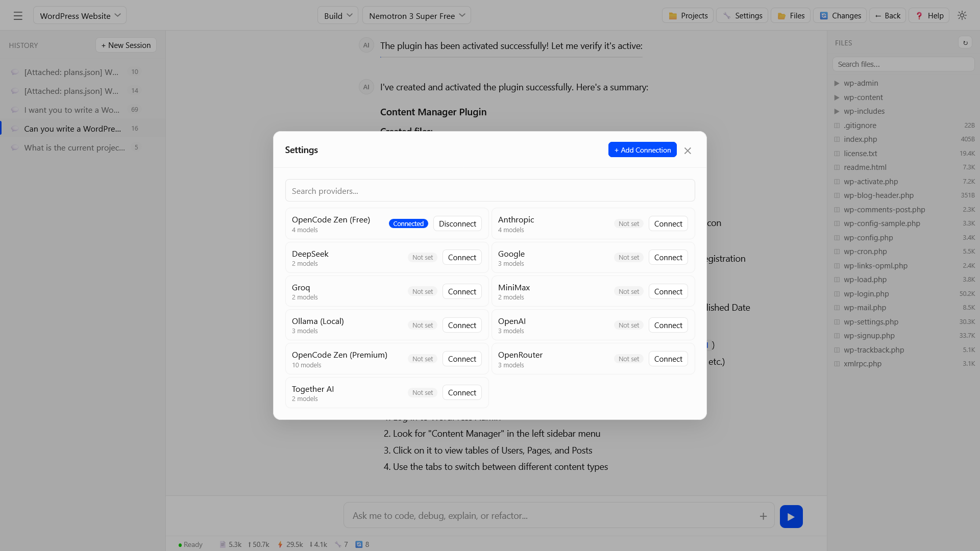
Task: Open the 14-message plans.json session
Action: [83, 91]
